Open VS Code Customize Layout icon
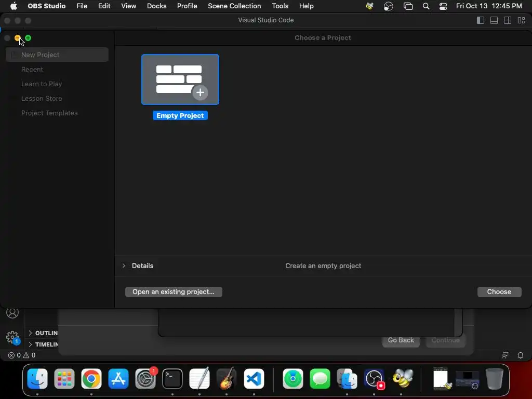The width and height of the screenshot is (532, 399). click(x=522, y=20)
